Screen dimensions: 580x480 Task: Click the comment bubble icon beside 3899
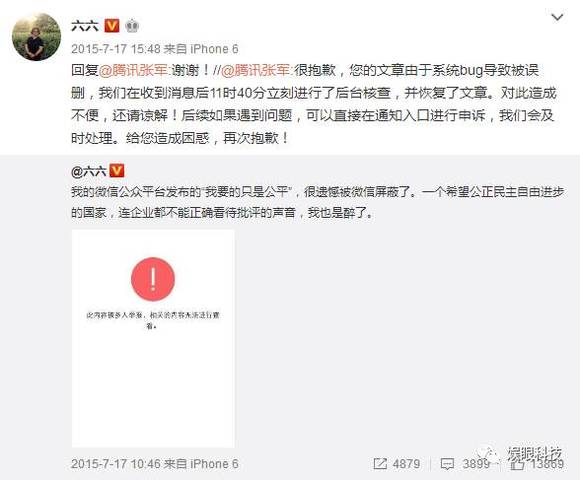(x=448, y=464)
